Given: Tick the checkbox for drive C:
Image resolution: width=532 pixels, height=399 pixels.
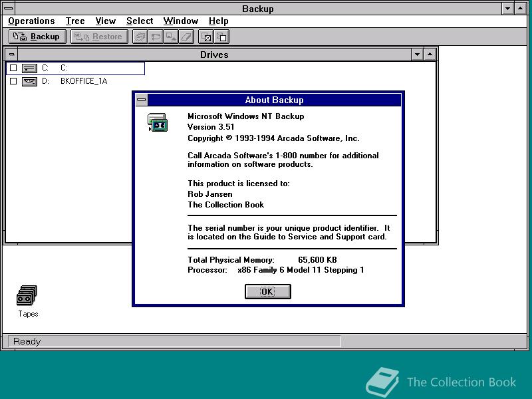Looking at the screenshot, I should click(x=13, y=68).
